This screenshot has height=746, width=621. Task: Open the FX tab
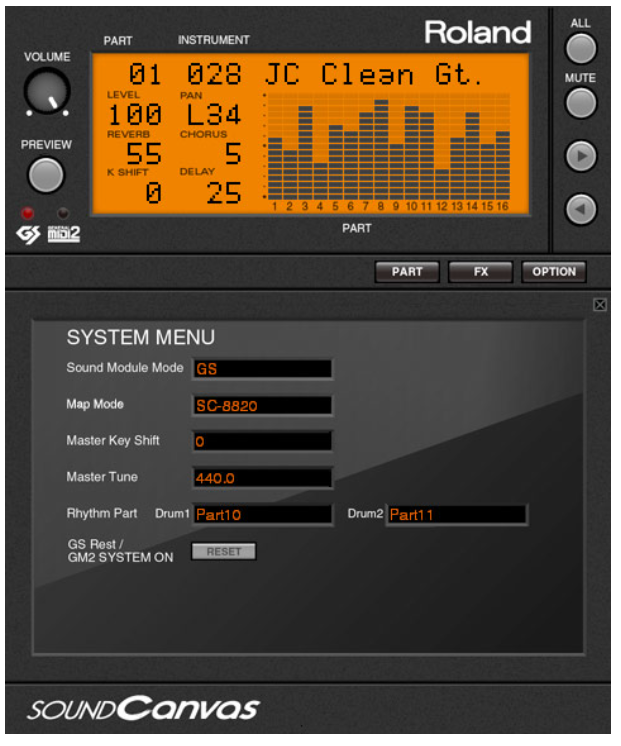coord(481,272)
